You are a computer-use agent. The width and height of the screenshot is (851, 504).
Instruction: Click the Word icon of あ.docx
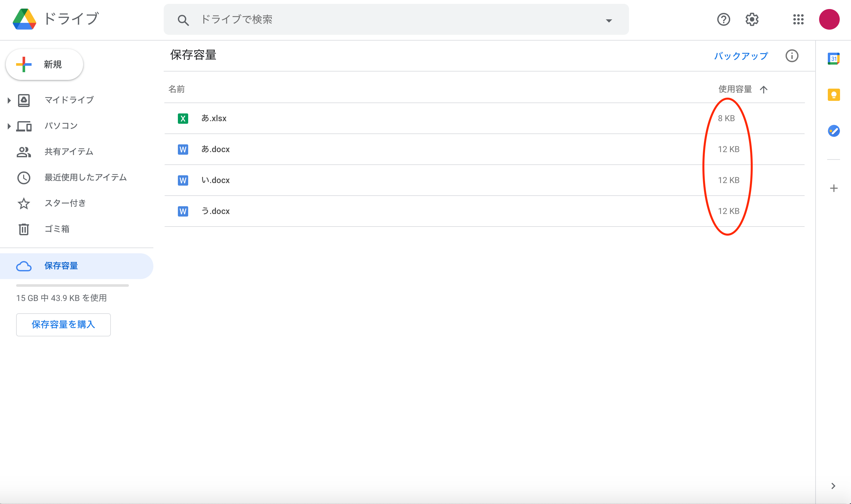point(183,150)
